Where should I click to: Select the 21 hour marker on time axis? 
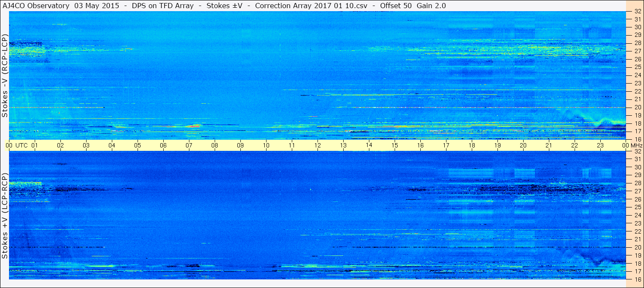[x=549, y=145]
